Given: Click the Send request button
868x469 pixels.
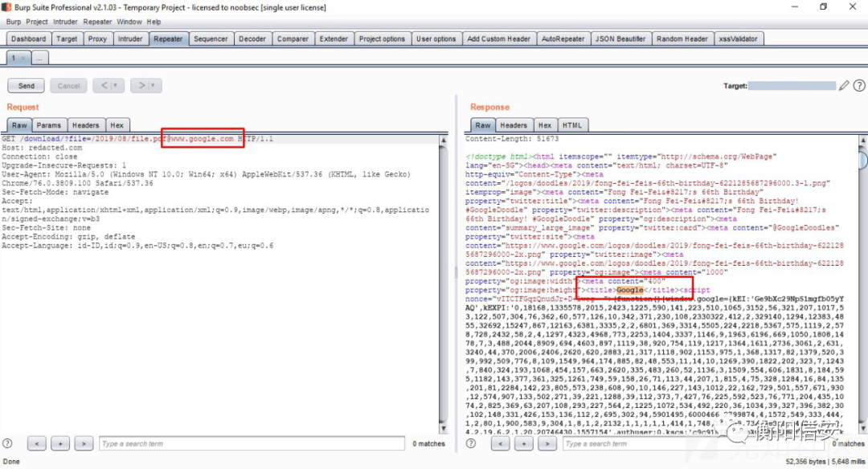Looking at the screenshot, I should coord(26,86).
